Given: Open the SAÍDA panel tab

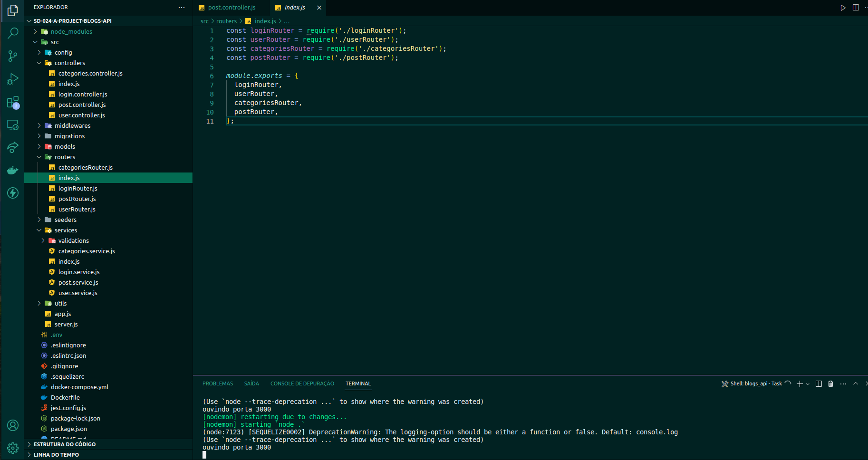Looking at the screenshot, I should tap(251, 383).
